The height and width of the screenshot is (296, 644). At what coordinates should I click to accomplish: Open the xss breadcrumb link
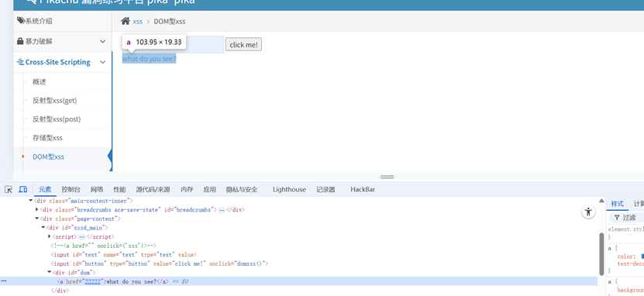(138, 22)
